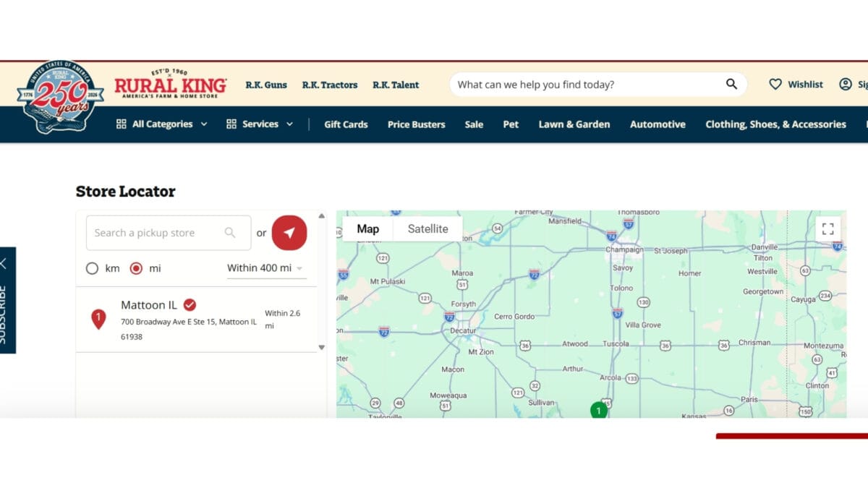This screenshot has height=488, width=868.
Task: Click the Paris label on the map
Action: point(749,399)
